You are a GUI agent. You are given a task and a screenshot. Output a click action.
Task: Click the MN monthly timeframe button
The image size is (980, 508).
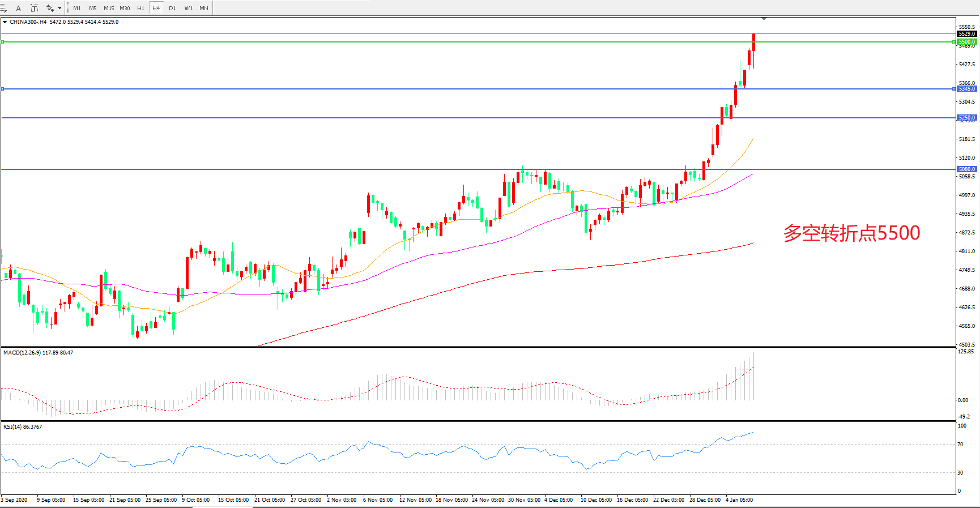(x=204, y=8)
